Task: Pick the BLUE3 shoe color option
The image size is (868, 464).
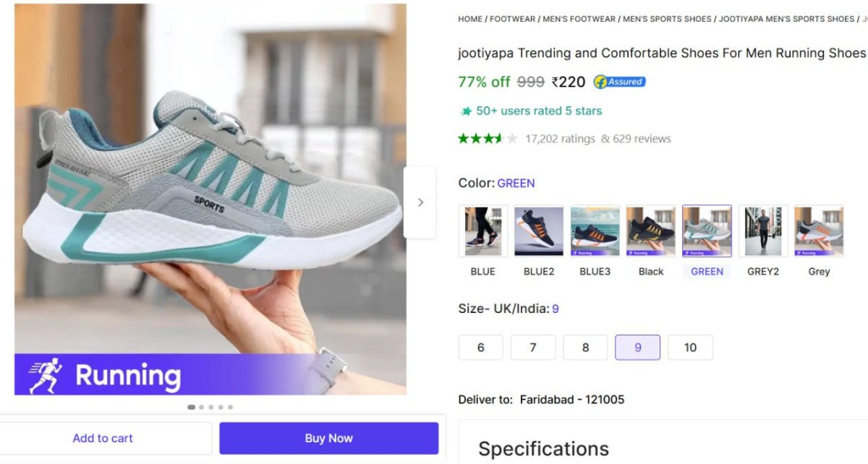Action: (595, 231)
